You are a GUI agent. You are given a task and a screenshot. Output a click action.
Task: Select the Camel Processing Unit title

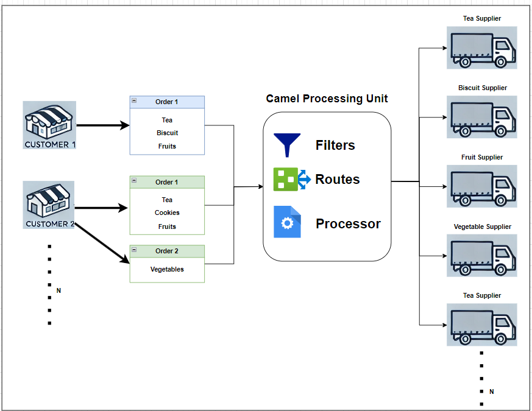point(327,99)
